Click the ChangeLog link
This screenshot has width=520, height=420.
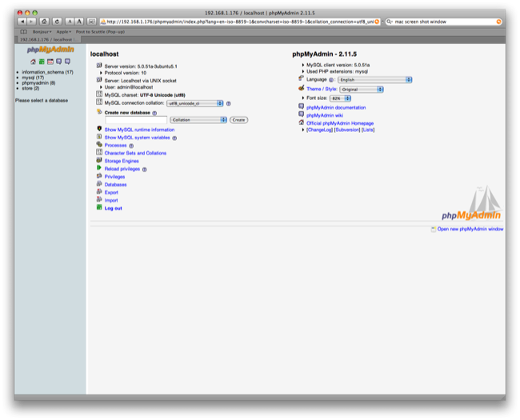point(320,130)
